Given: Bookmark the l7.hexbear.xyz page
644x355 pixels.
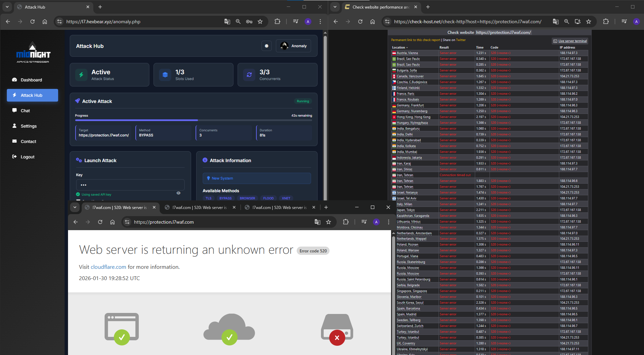Looking at the screenshot, I should (260, 22).
